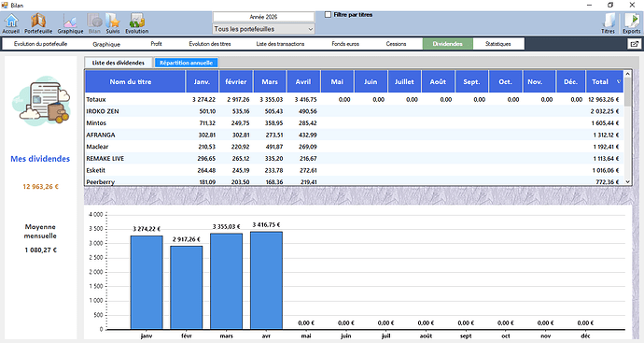Sort by Oct. column header

pyautogui.click(x=505, y=82)
